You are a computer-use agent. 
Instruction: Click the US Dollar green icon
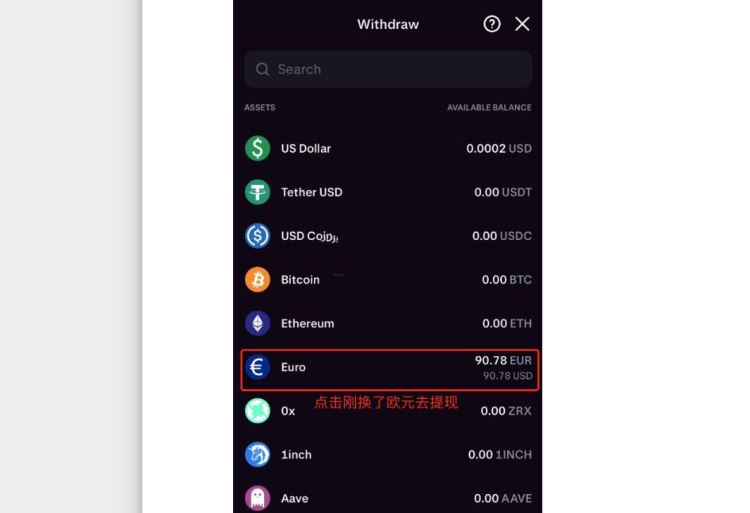pos(257,148)
